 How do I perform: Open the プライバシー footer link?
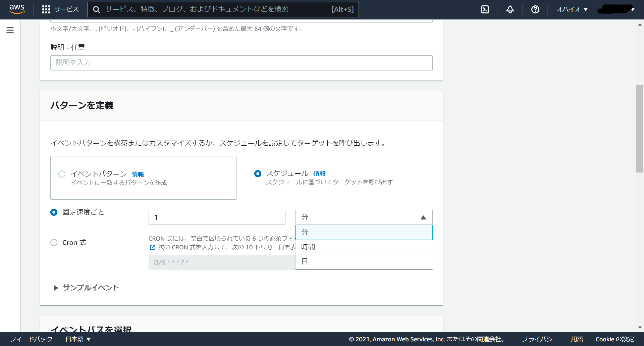pyautogui.click(x=540, y=339)
